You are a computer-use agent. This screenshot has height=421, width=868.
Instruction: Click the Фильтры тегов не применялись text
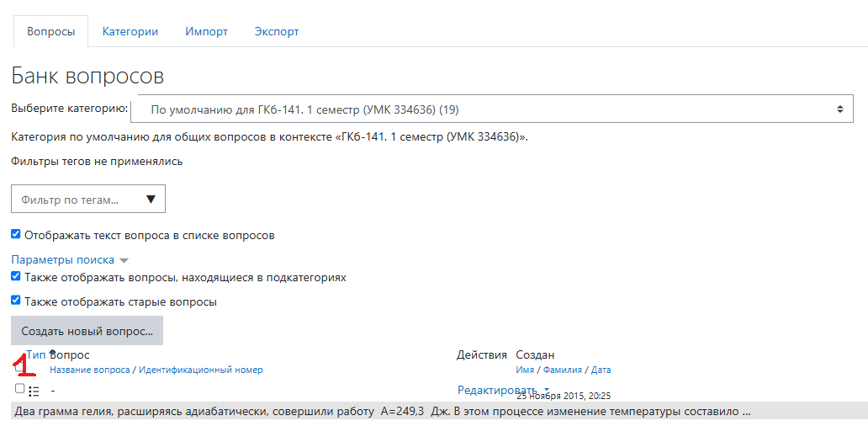coord(97,161)
